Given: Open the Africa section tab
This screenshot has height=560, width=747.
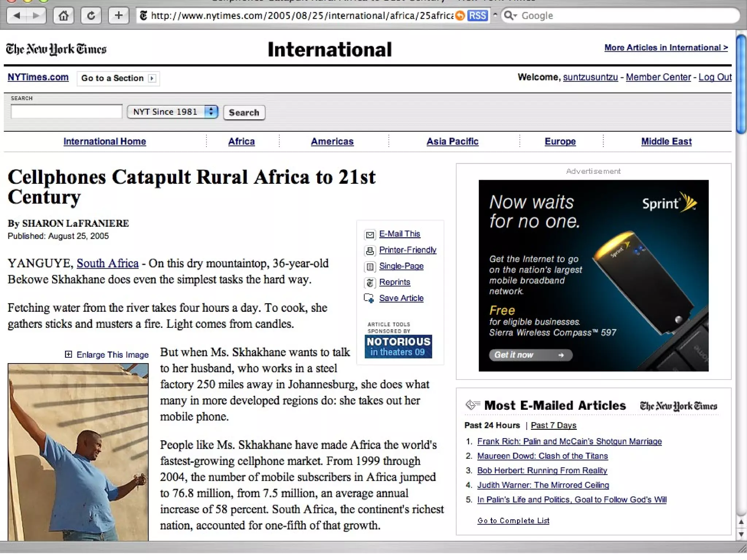Looking at the screenshot, I should pos(241,141).
